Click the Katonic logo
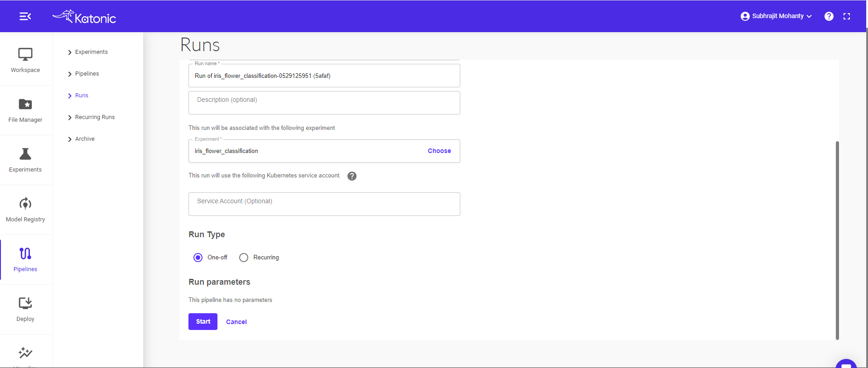 click(x=84, y=17)
